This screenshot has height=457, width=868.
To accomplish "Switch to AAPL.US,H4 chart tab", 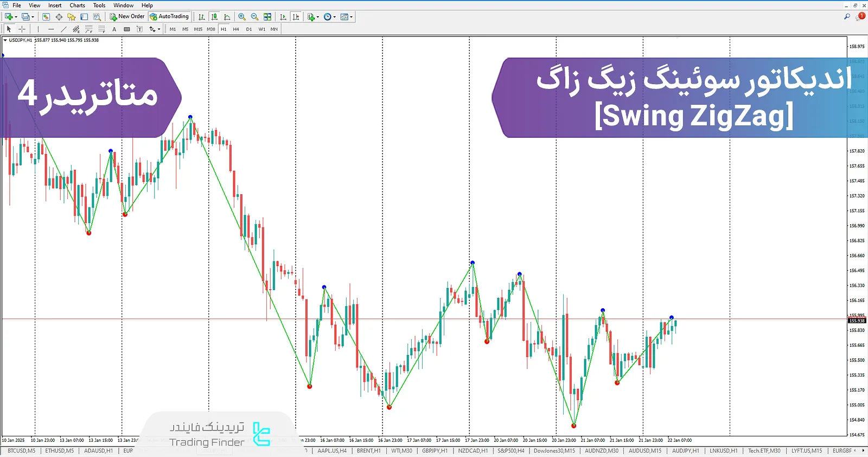I will click(x=332, y=451).
